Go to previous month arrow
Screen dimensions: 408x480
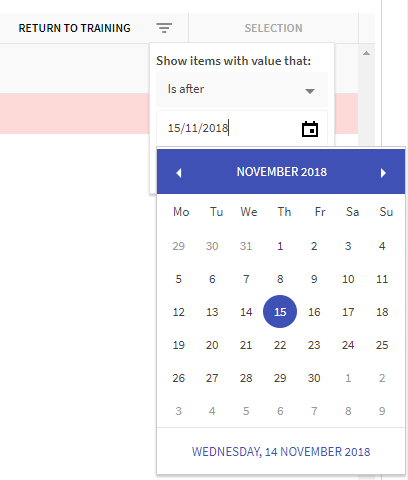[x=179, y=173]
